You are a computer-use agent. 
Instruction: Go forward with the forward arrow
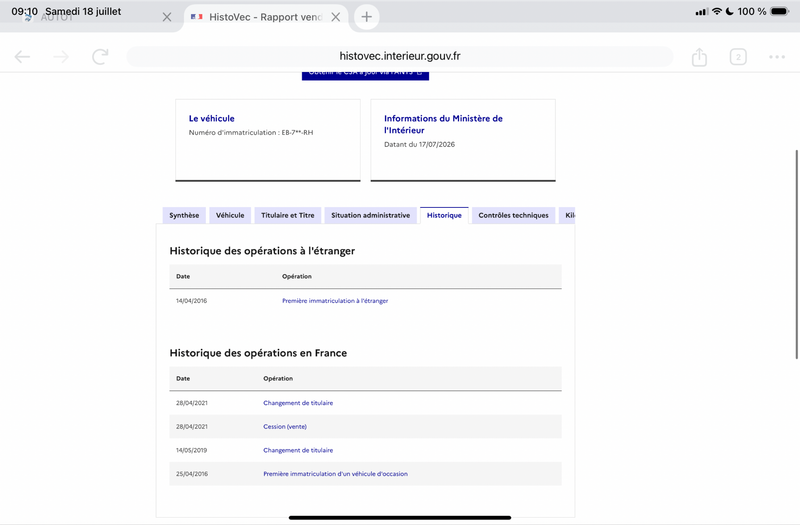point(61,57)
